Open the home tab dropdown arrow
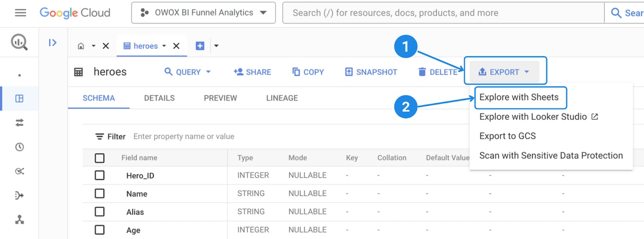The image size is (644, 239). click(x=93, y=46)
